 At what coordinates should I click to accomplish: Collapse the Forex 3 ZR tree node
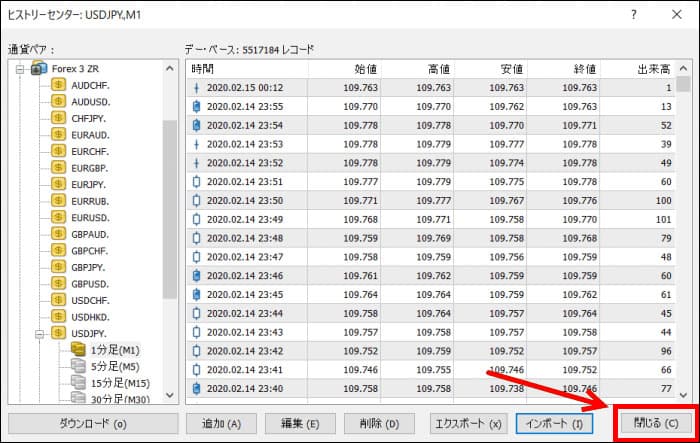tap(20, 69)
